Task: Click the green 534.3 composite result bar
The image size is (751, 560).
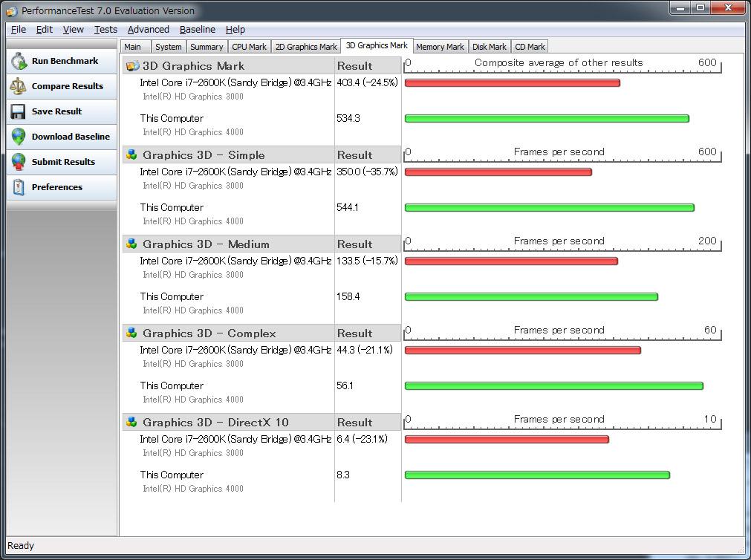Action: click(547, 118)
